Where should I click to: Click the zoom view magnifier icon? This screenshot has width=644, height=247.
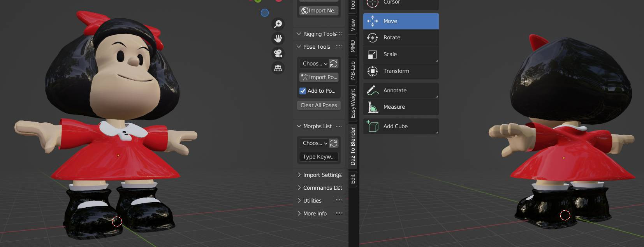pyautogui.click(x=278, y=24)
